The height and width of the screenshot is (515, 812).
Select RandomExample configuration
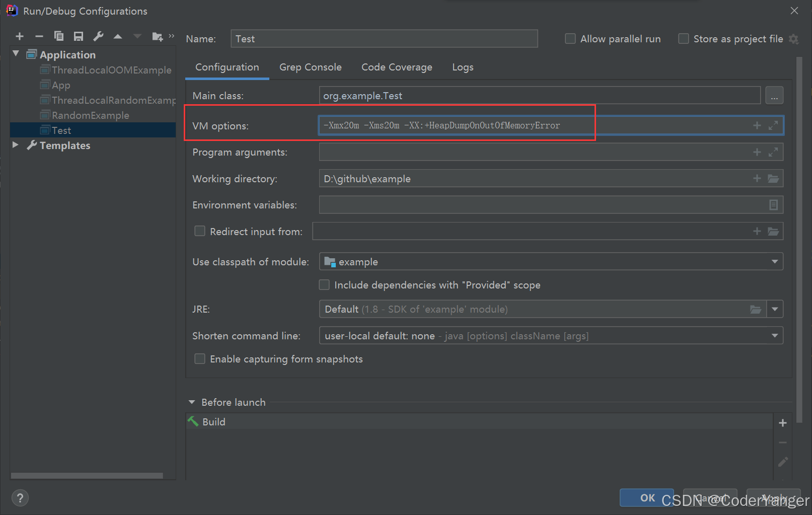pos(85,115)
